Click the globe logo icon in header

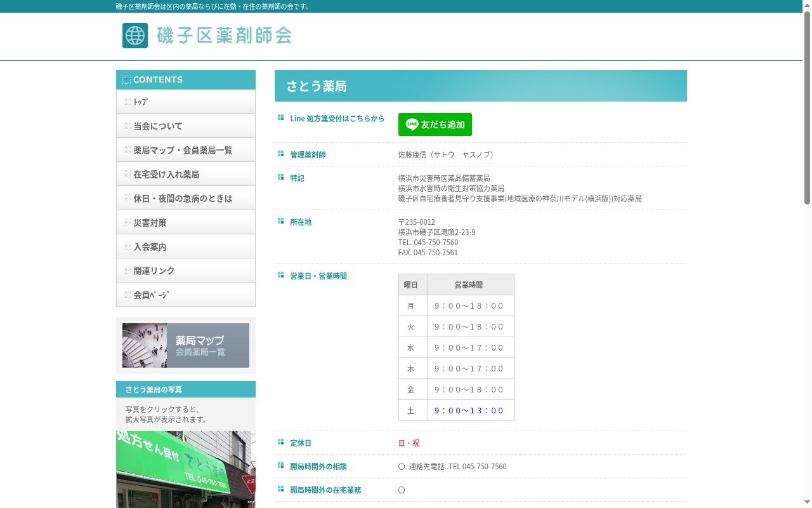click(x=135, y=36)
